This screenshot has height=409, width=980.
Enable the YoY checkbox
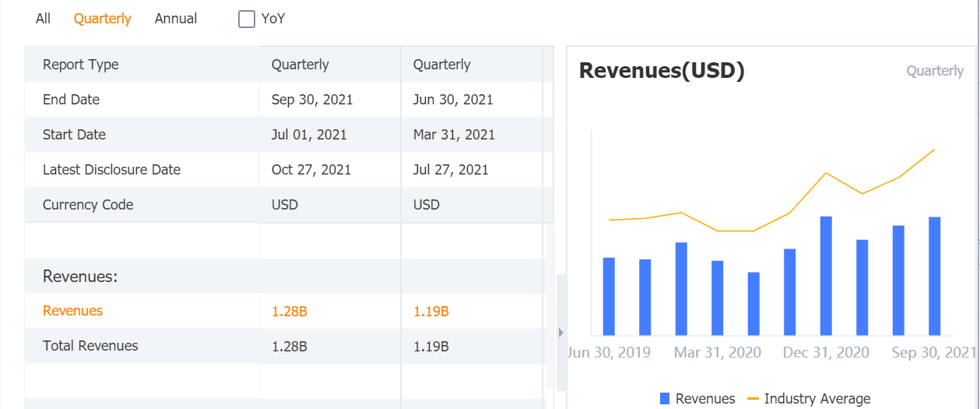pyautogui.click(x=247, y=19)
